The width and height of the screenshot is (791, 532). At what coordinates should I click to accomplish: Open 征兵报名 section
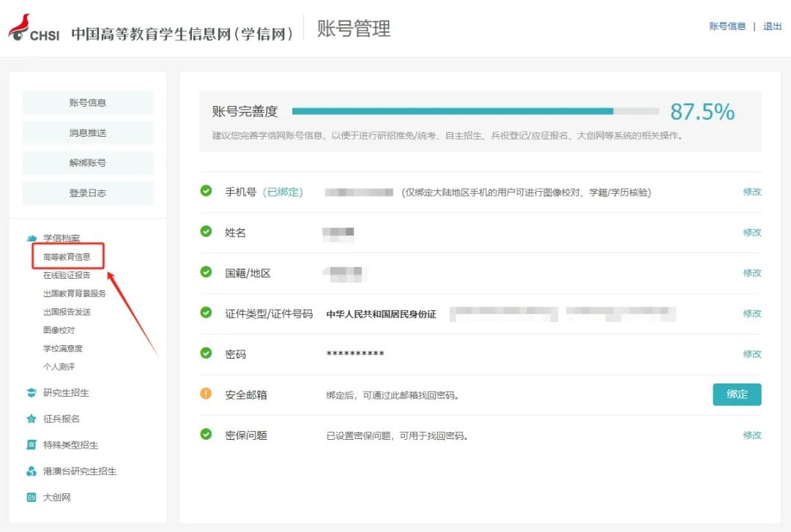tap(61, 419)
